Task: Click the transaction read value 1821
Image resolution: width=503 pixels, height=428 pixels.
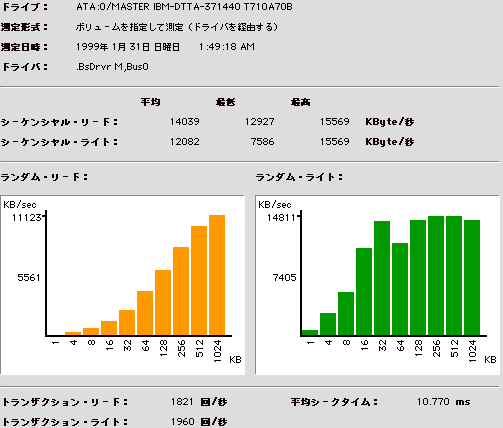Action: (182, 402)
